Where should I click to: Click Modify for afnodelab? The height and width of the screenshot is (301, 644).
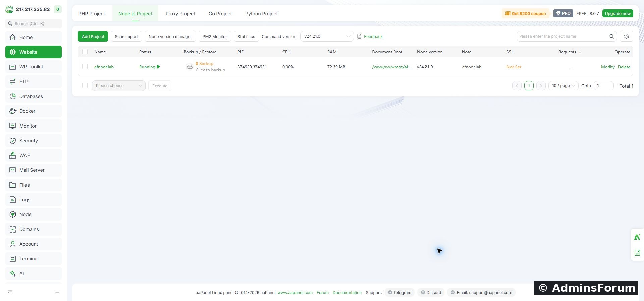(x=608, y=67)
